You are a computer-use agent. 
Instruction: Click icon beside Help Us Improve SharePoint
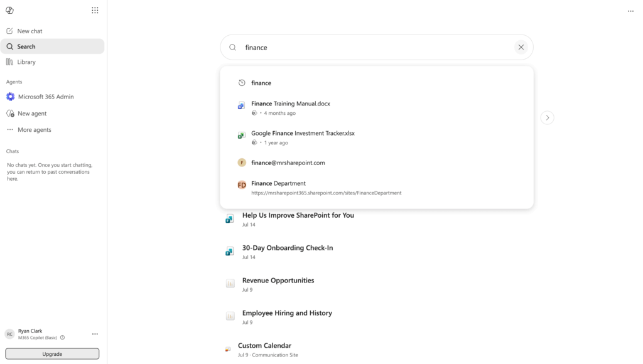[x=230, y=219]
